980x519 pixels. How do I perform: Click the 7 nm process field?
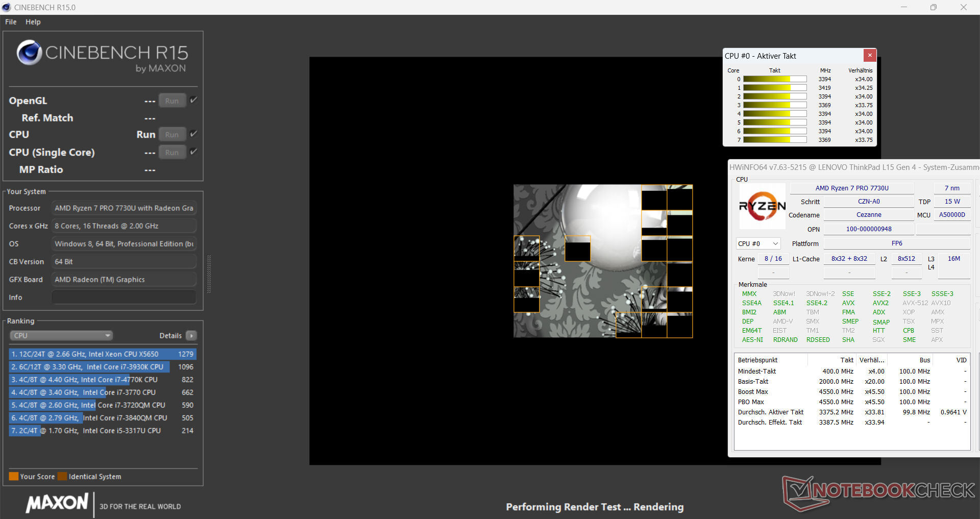952,188
